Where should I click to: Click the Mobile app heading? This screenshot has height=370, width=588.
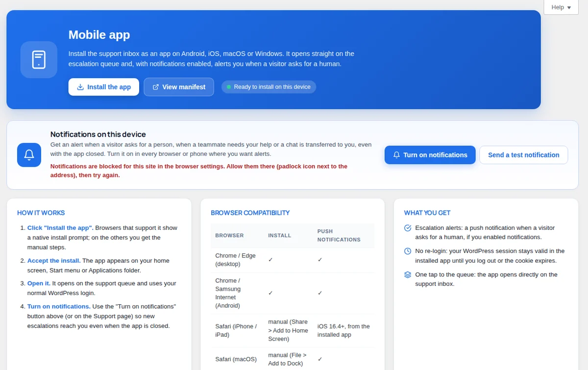(99, 35)
